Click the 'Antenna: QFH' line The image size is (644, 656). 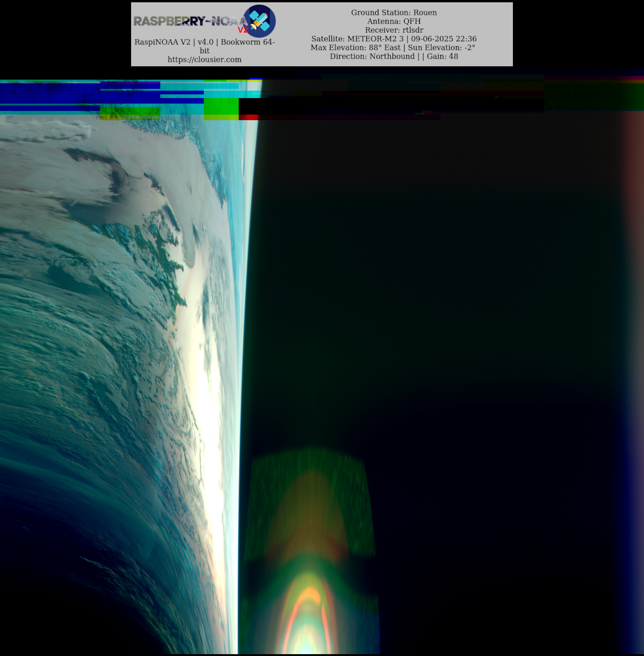394,21
